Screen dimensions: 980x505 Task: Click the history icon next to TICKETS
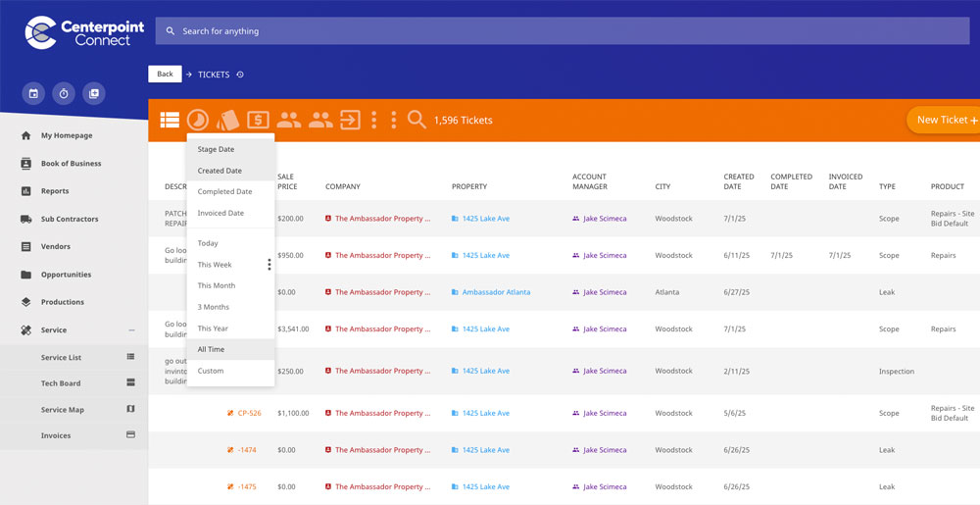(x=240, y=75)
